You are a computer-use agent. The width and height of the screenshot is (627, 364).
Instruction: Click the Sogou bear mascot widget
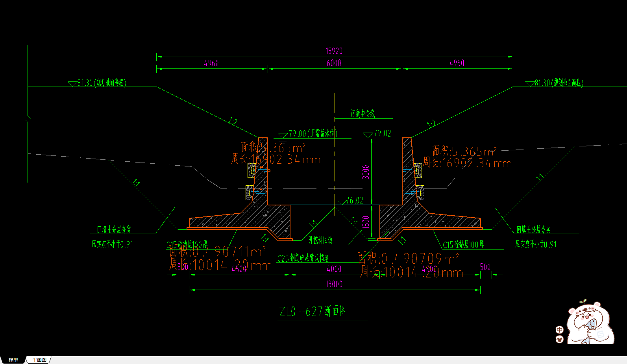coord(590,322)
